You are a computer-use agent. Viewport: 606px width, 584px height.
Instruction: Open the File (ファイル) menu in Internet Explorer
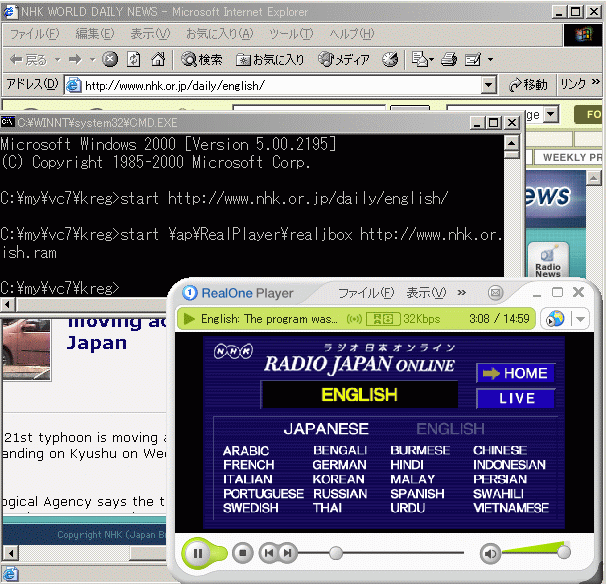click(x=34, y=34)
